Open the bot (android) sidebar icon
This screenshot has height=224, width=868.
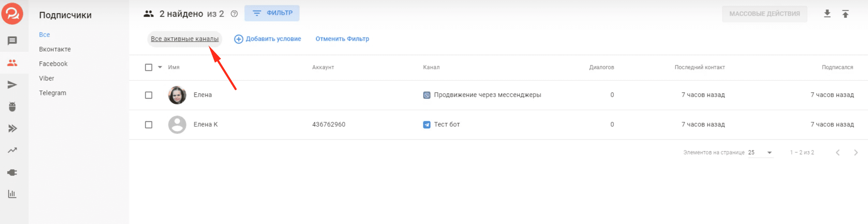coord(12,107)
